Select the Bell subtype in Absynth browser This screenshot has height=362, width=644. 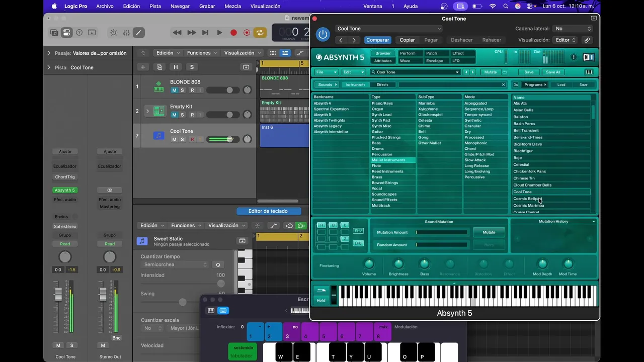pos(422,132)
